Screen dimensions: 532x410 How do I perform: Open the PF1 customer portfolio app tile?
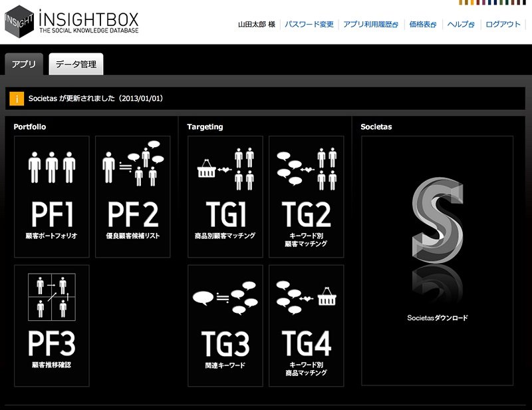pos(52,196)
